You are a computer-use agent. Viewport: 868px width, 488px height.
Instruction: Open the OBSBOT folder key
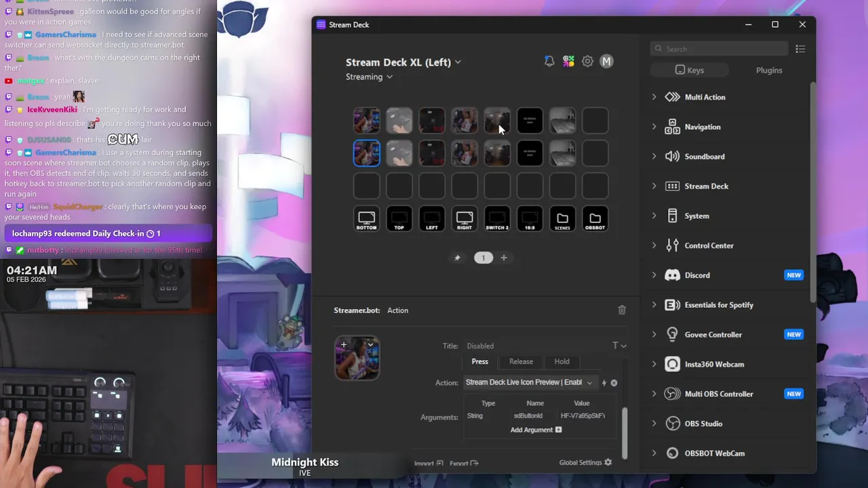tap(595, 219)
